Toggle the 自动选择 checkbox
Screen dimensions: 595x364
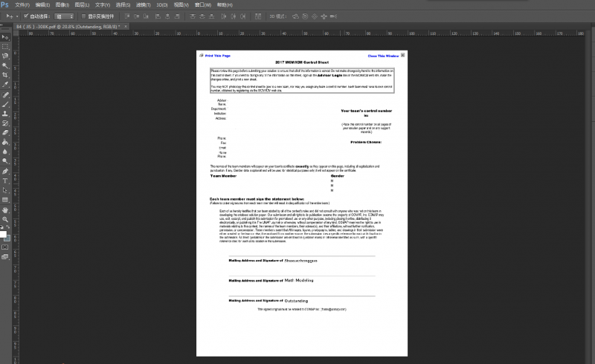click(27, 15)
